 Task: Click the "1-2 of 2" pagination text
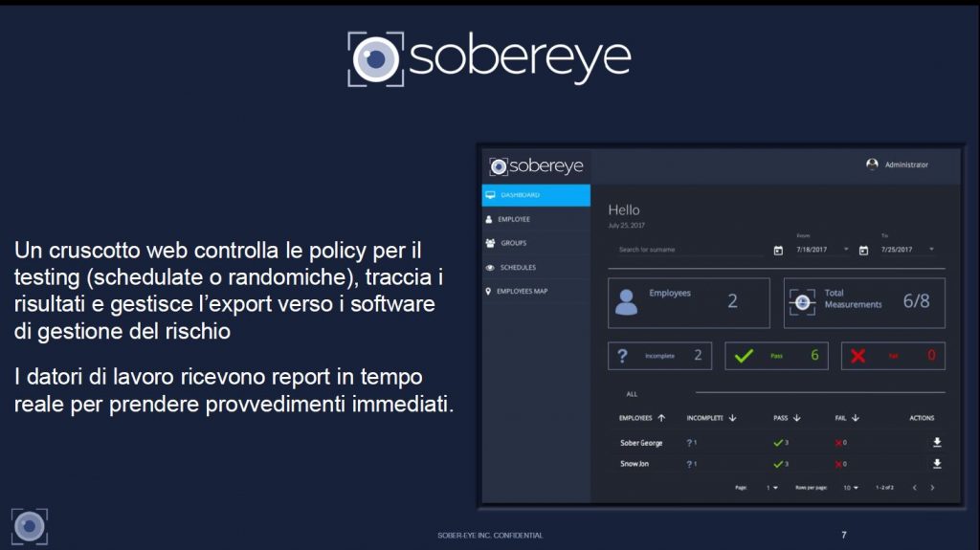click(884, 488)
